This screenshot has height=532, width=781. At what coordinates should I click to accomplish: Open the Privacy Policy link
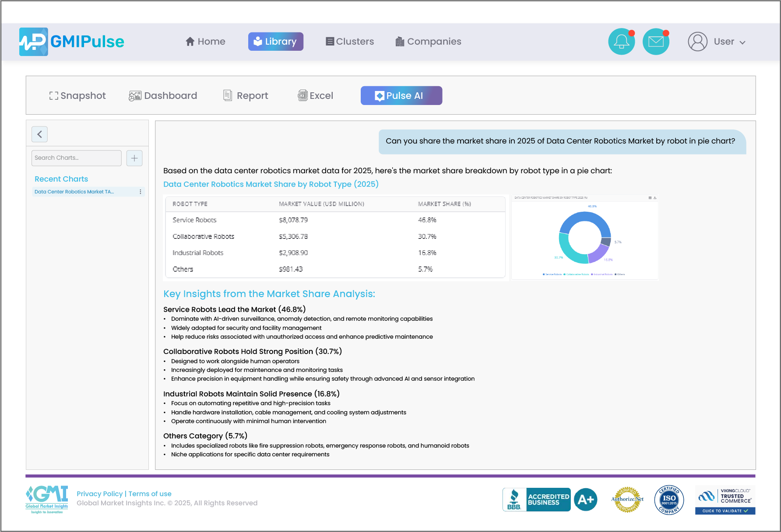coord(99,493)
